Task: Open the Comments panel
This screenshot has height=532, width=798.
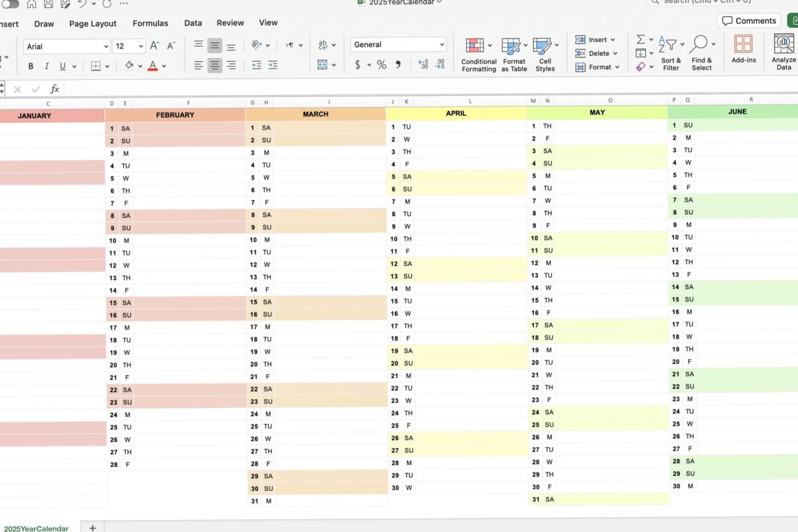Action: click(748, 21)
